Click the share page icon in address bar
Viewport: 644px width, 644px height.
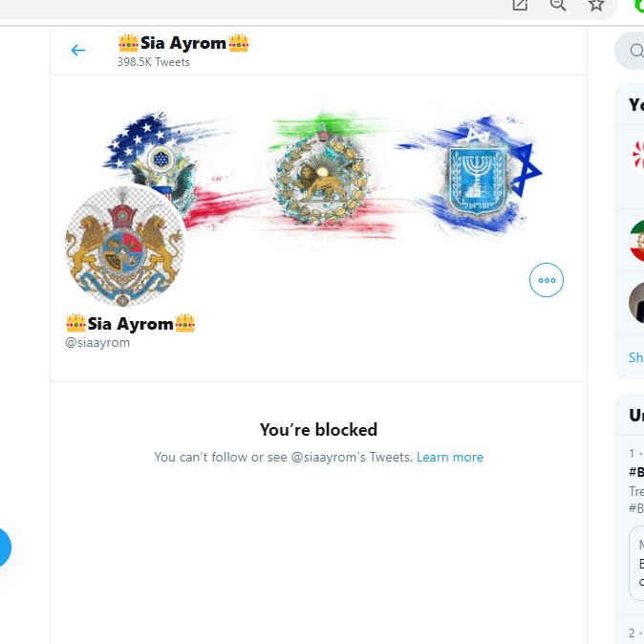point(520,5)
